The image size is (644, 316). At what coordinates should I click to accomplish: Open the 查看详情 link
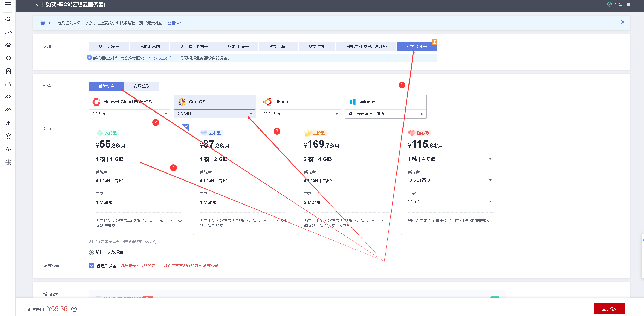click(175, 23)
